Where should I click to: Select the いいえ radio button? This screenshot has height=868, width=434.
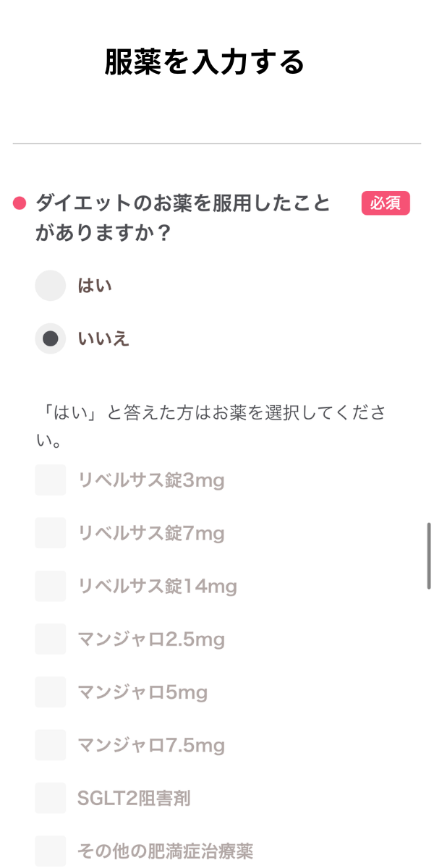point(51,339)
